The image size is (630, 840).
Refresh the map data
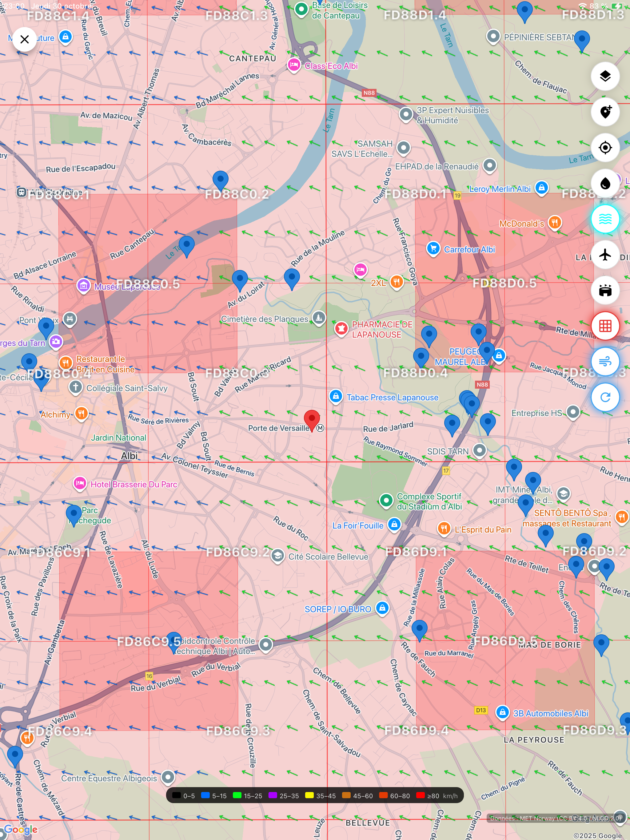pyautogui.click(x=605, y=397)
